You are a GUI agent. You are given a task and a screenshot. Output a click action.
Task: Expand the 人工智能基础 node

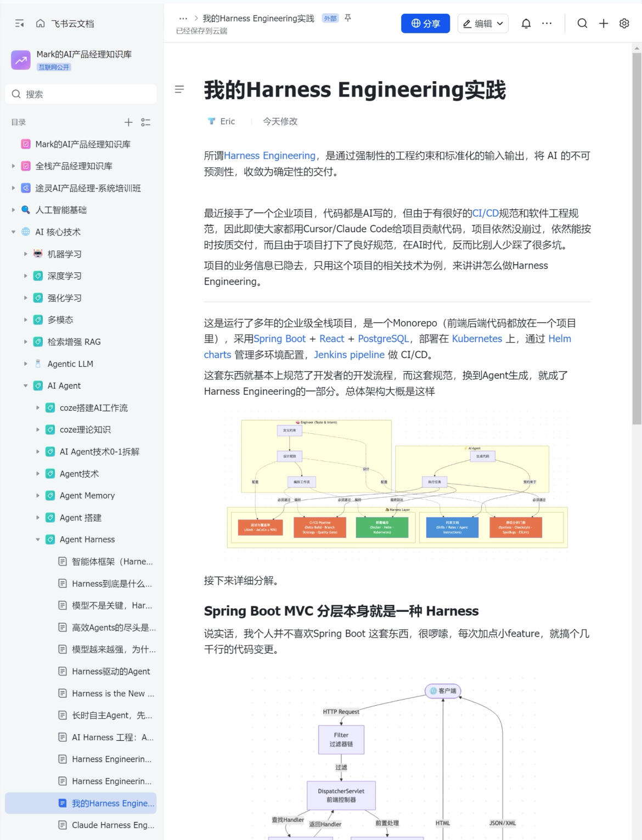tap(13, 210)
